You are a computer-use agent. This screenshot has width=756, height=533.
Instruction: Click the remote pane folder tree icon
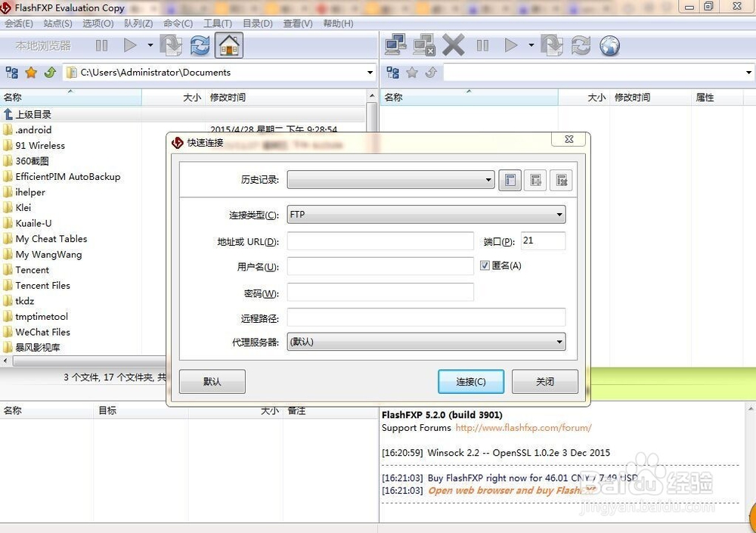[x=393, y=73]
